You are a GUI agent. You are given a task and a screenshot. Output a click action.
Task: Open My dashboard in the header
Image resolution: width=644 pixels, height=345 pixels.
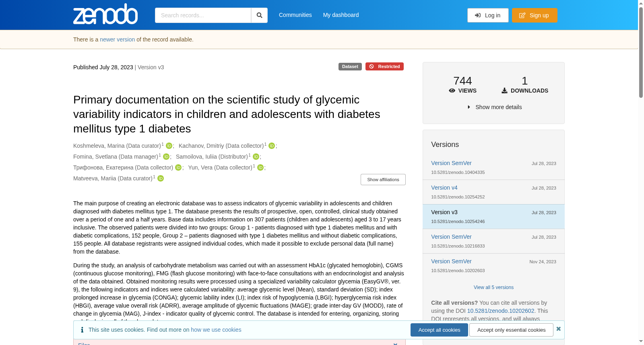click(341, 15)
